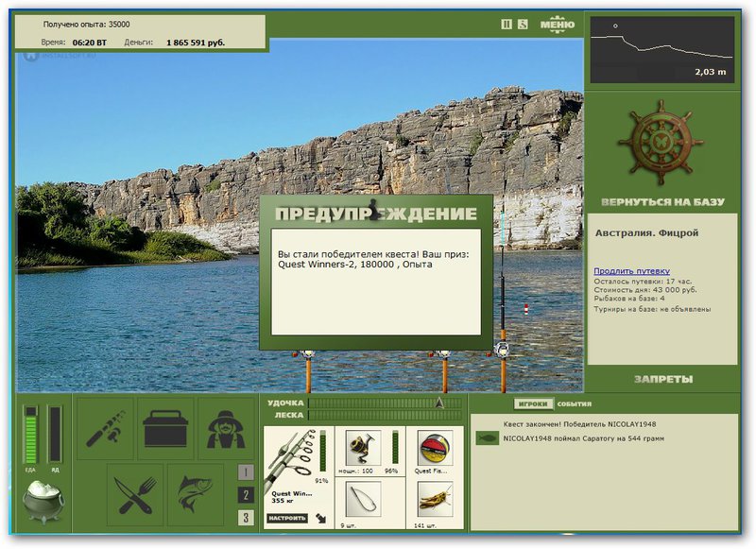Switch to the ИГРОКИ tab
The image size is (756, 549).
pyautogui.click(x=533, y=403)
